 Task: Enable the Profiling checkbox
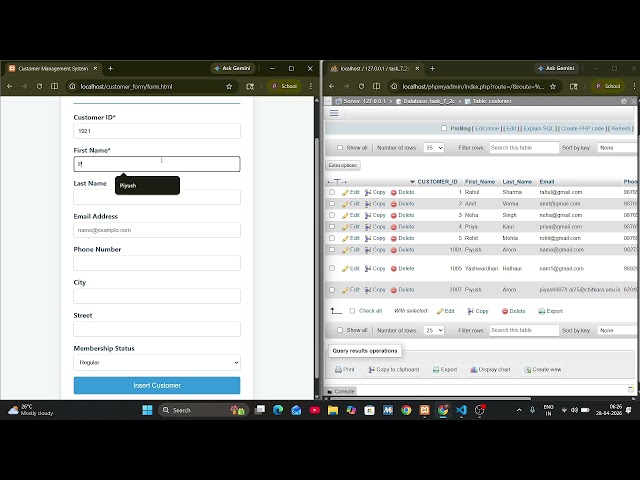point(444,128)
